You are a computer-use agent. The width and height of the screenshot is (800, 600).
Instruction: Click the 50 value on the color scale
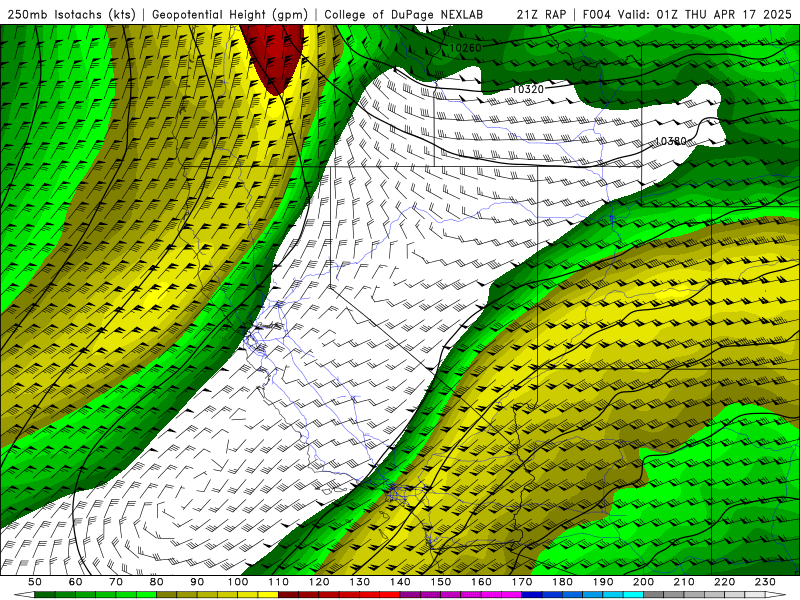click(x=35, y=582)
